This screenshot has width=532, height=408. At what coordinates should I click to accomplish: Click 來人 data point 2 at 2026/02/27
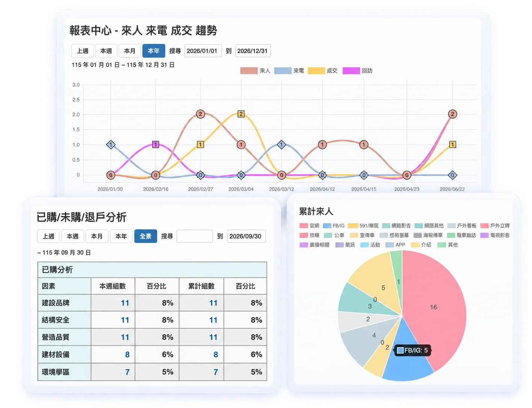(201, 114)
